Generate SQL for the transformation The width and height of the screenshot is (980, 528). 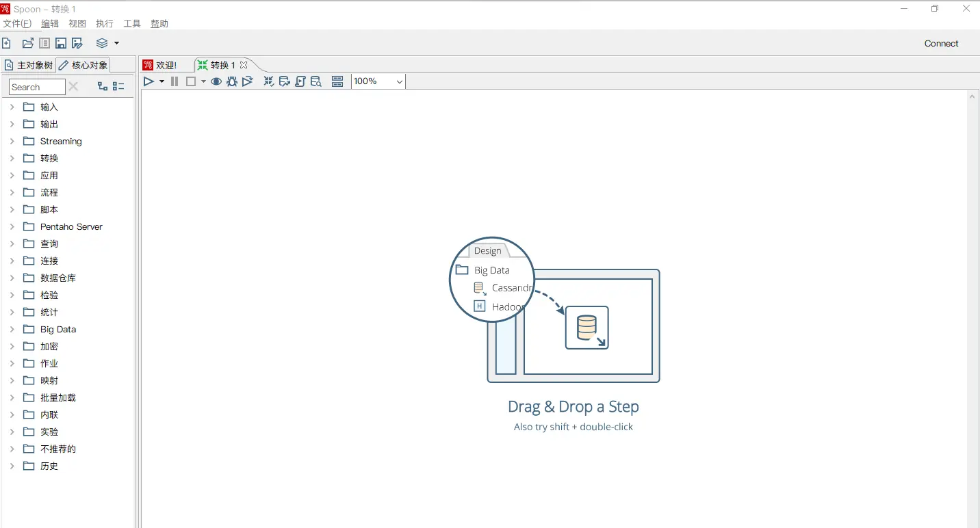coord(300,81)
